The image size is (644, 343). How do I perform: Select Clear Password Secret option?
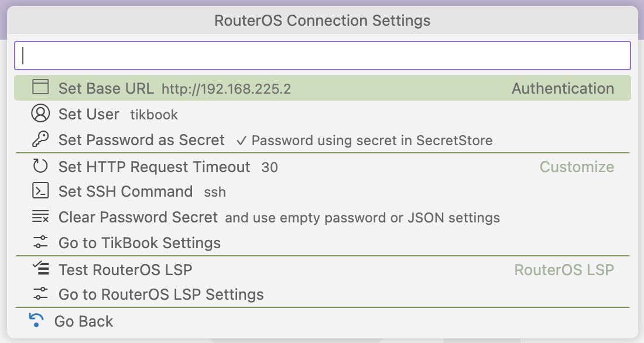pos(323,217)
